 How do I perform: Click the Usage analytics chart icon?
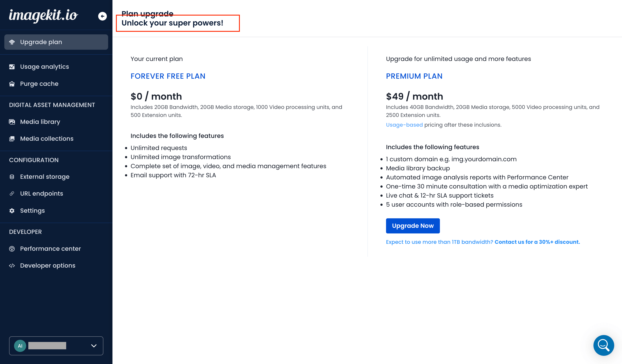pyautogui.click(x=12, y=67)
